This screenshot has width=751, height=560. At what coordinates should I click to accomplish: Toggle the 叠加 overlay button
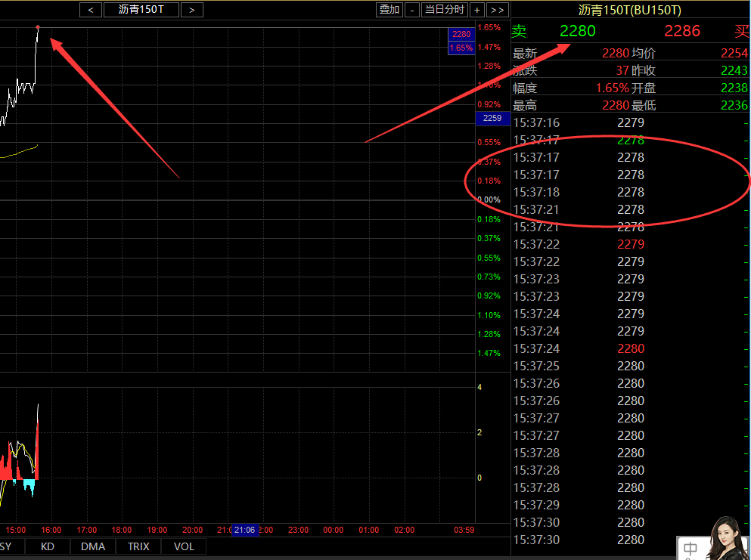389,10
